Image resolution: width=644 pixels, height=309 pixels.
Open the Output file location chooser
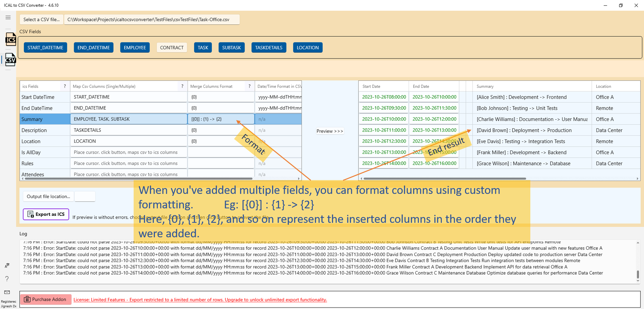click(48, 196)
